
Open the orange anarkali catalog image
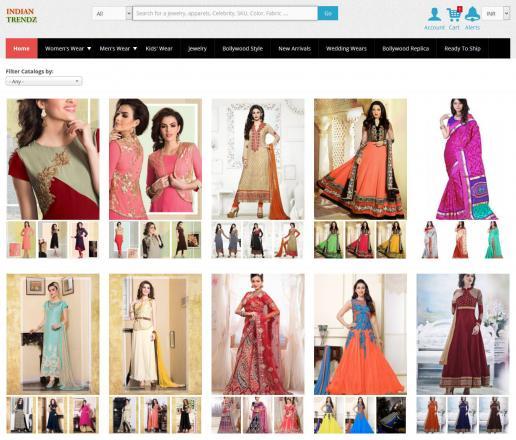[x=360, y=159]
